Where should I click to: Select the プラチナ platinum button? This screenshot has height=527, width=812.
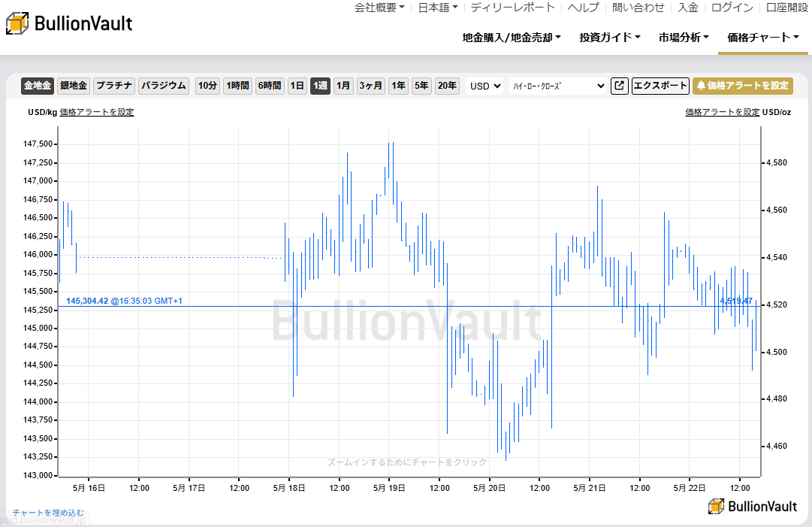[114, 86]
